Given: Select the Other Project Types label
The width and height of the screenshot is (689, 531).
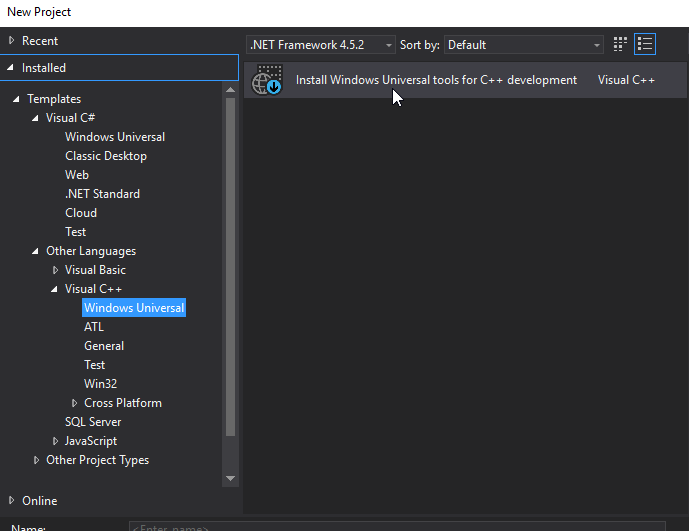Looking at the screenshot, I should click(x=98, y=460).
